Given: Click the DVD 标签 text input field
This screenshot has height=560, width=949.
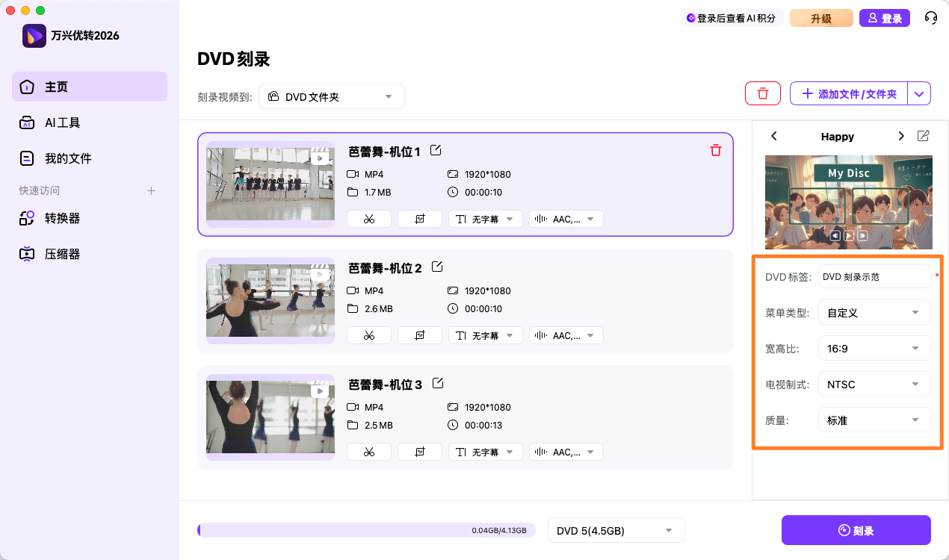Looking at the screenshot, I should point(874,276).
